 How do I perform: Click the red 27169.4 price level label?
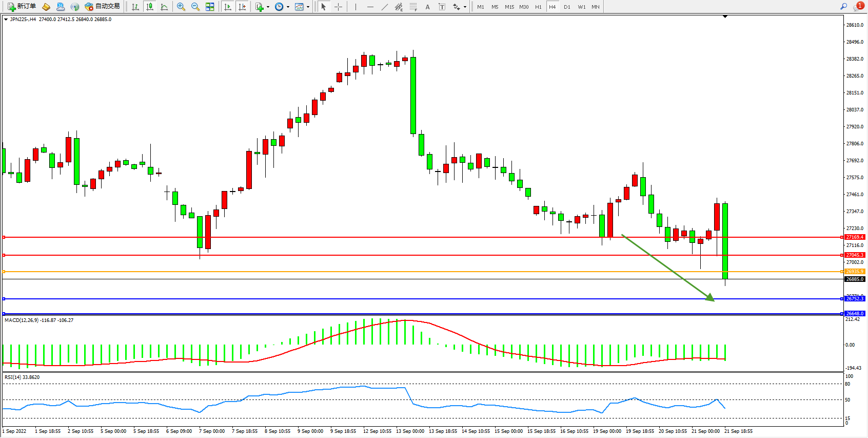[855, 237]
